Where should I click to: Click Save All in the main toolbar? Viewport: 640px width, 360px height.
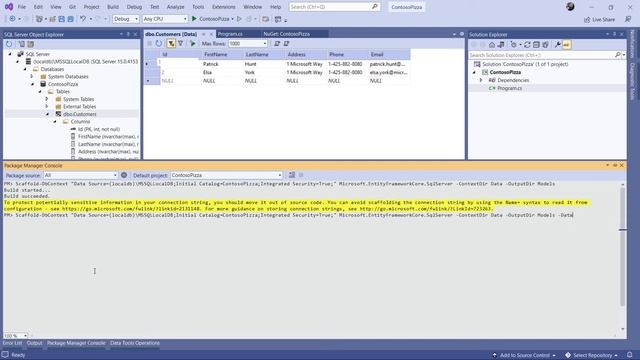[71, 19]
